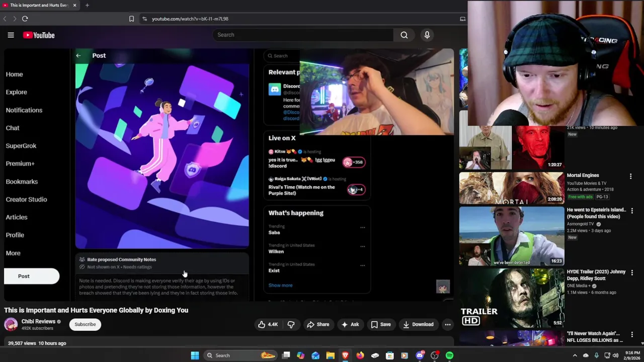Open File Explorer from the taskbar
The image size is (644, 362).
coord(330,355)
